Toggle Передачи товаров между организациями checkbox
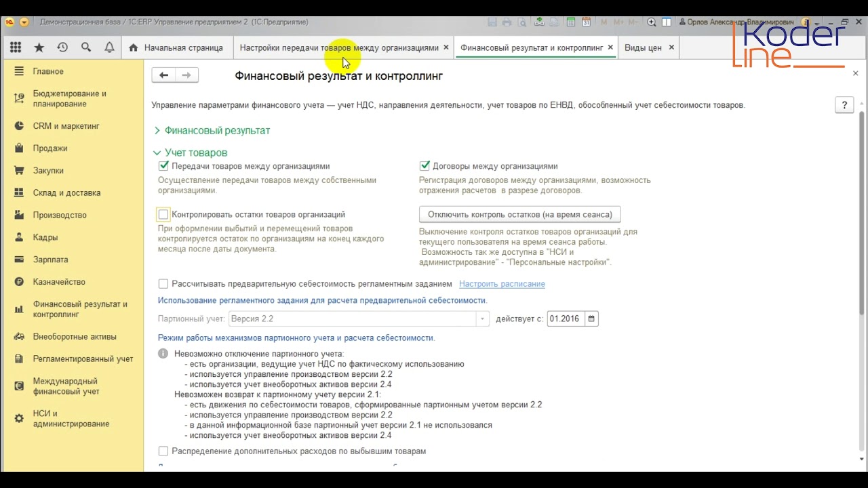 (x=163, y=166)
